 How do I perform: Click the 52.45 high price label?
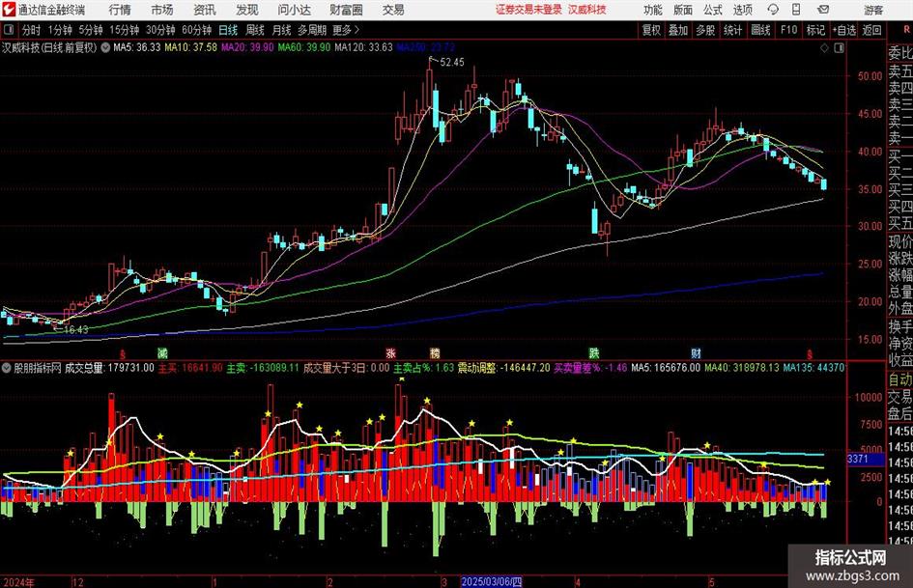point(452,62)
